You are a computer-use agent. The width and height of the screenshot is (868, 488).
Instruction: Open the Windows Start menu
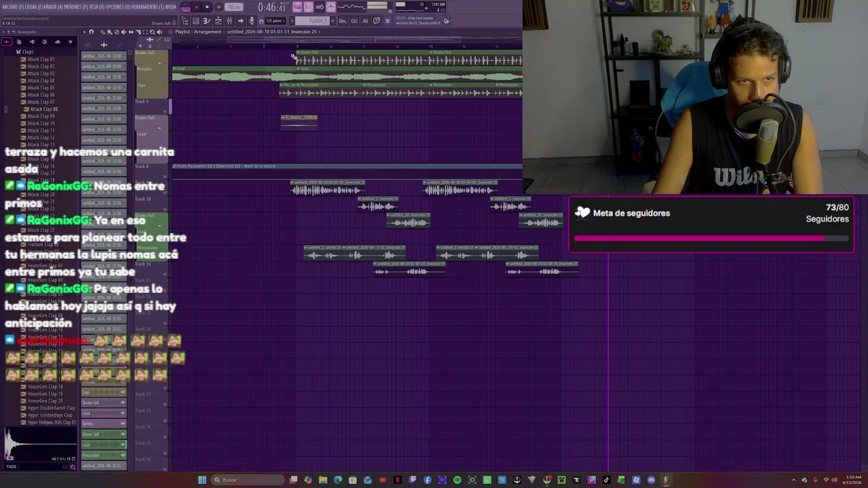[202, 480]
